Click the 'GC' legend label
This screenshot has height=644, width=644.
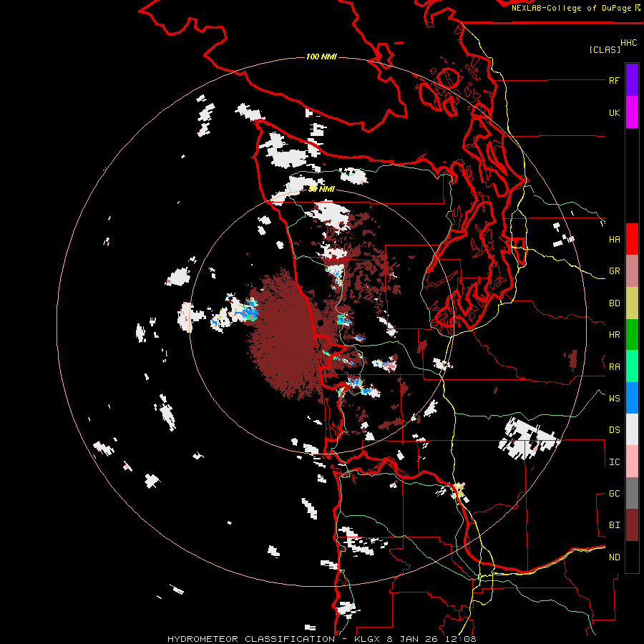[x=614, y=494]
